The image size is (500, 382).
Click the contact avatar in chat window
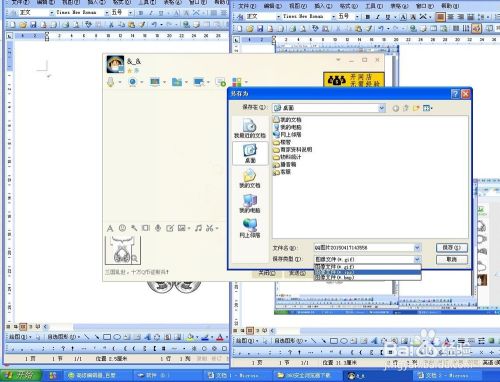[115, 64]
